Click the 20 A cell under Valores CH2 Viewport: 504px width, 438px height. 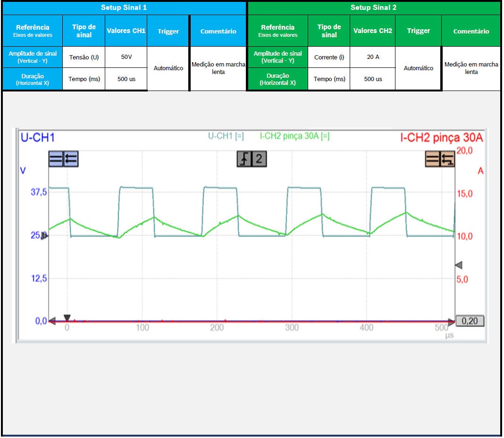(373, 57)
